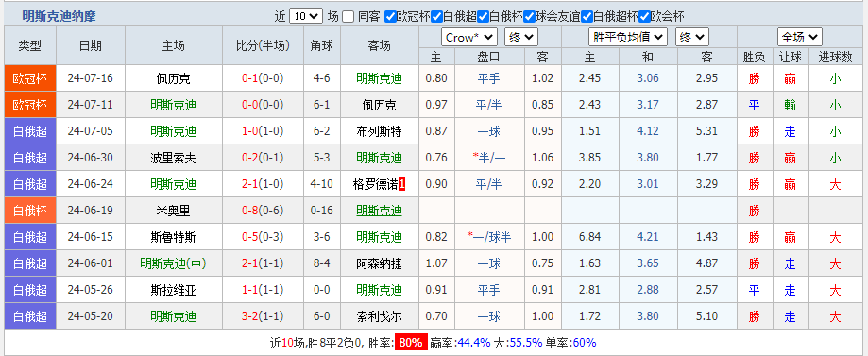Screen dimensions: 868x356
Task: Open the 胜平负均值 dropdown
Action: tap(628, 37)
